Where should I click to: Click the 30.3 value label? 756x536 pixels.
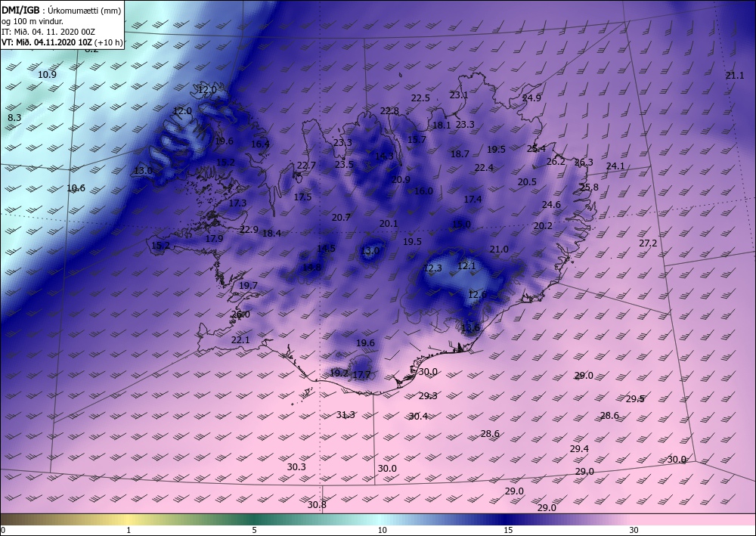[x=296, y=467]
